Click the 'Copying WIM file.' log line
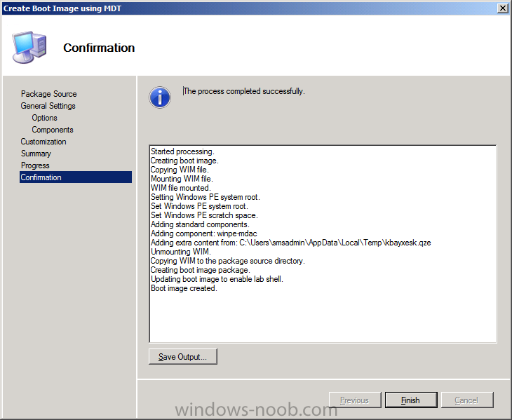The width and height of the screenshot is (512, 420). tap(180, 170)
